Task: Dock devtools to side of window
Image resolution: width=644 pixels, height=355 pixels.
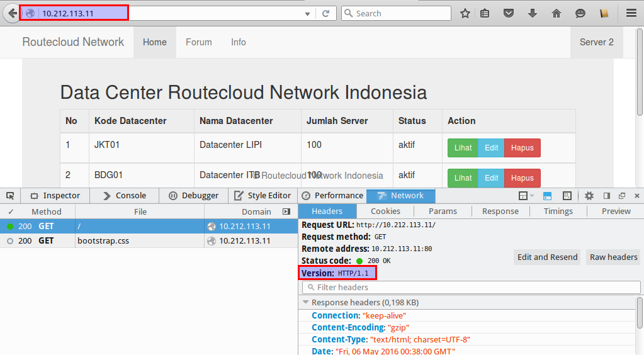Action: coord(607,196)
